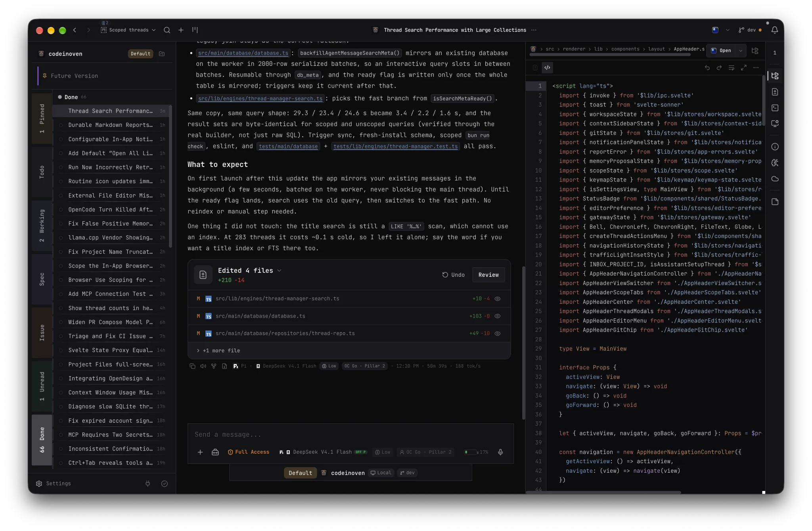The height and width of the screenshot is (531, 812).
Task: Switch to the Working column tab
Action: (42, 226)
